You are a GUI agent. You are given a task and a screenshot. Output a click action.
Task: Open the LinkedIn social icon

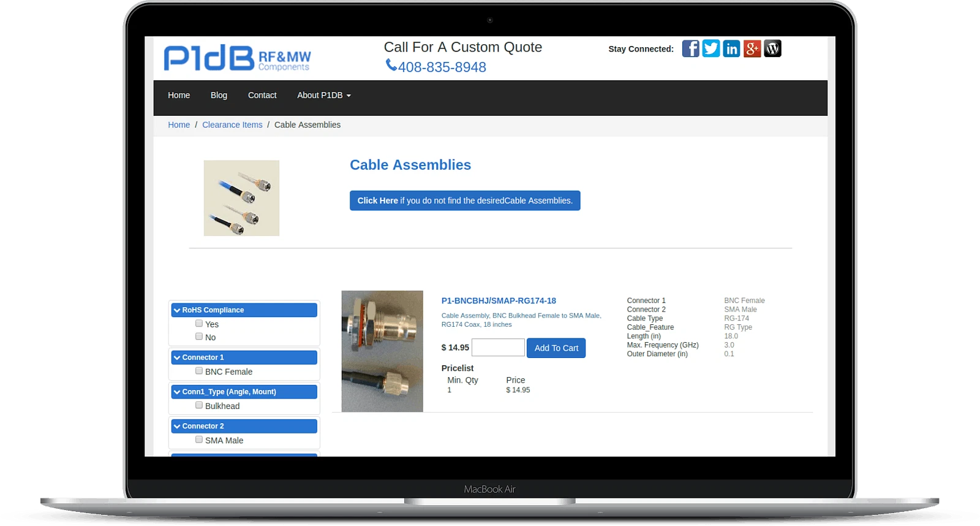(731, 49)
